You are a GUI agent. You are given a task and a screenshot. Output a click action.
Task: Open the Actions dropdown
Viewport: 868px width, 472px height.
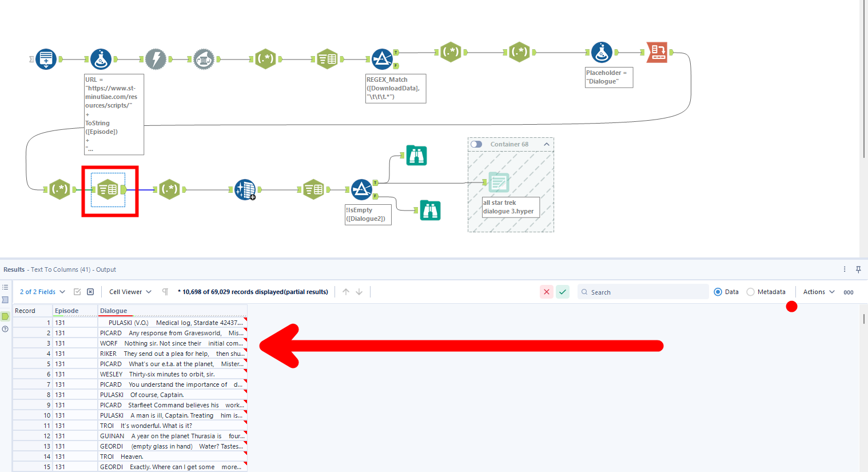pos(819,292)
